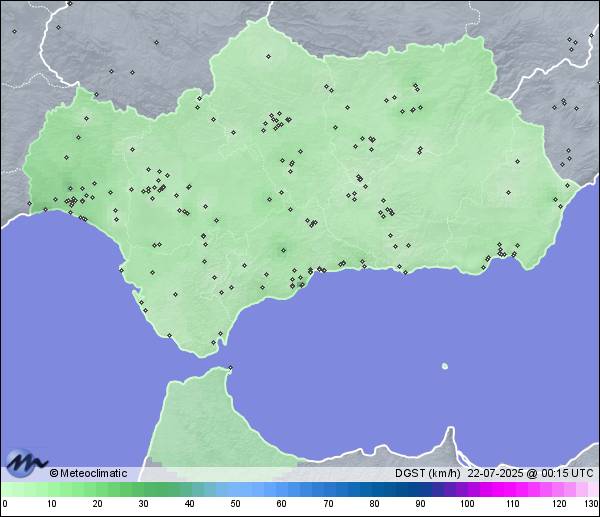This screenshot has width=600, height=517.
Task: Click the legend value 120
Action: [x=559, y=504]
